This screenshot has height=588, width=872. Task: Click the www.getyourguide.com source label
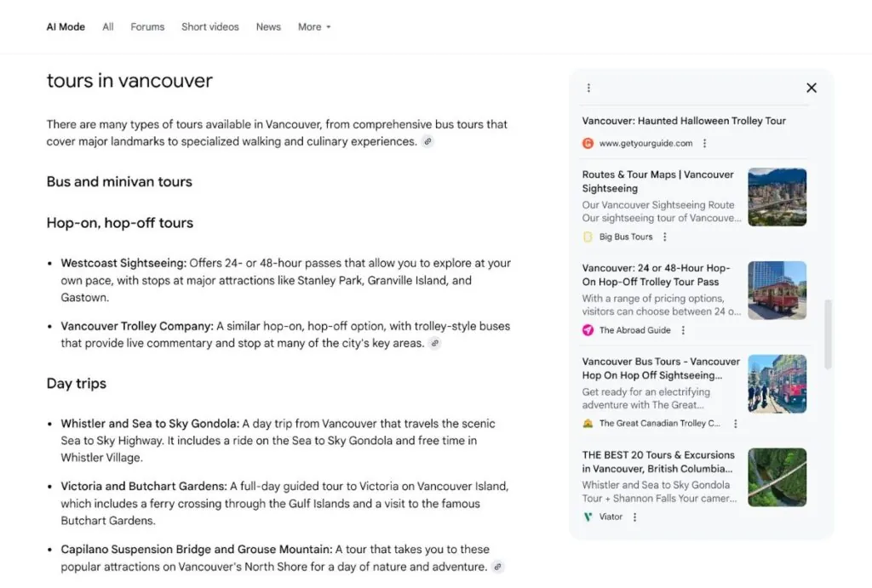[645, 144]
